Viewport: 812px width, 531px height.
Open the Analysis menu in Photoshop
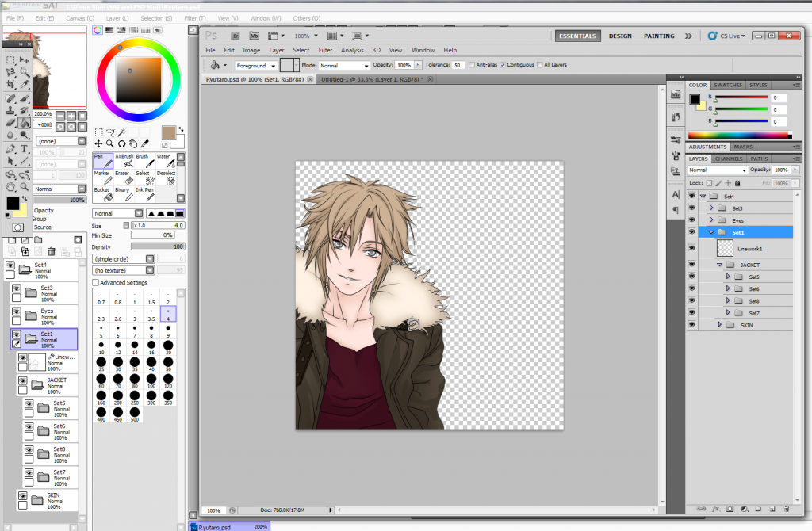(x=352, y=50)
